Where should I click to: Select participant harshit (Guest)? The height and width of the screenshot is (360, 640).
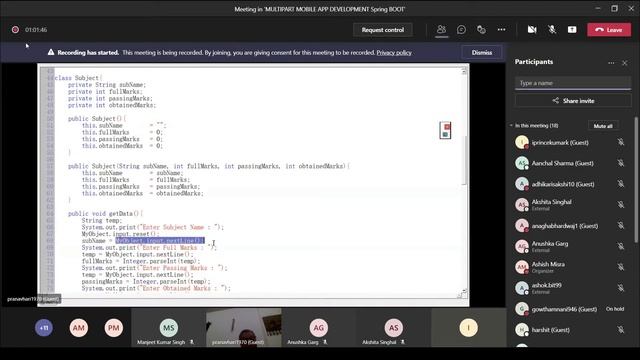pyautogui.click(x=550, y=330)
